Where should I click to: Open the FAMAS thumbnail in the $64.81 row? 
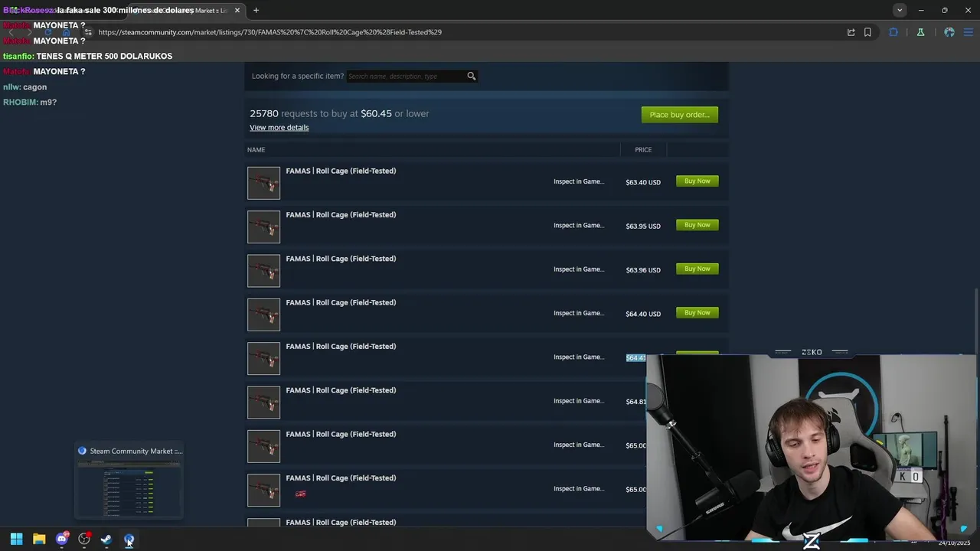click(263, 403)
